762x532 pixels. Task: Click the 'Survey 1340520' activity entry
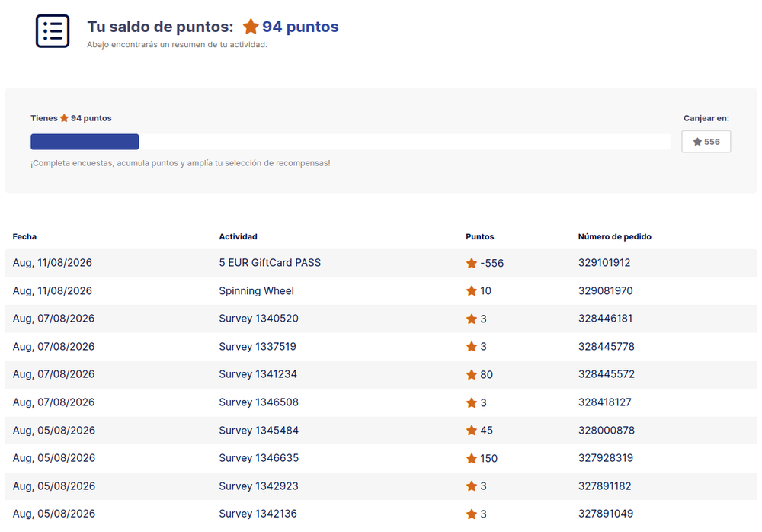pos(258,319)
